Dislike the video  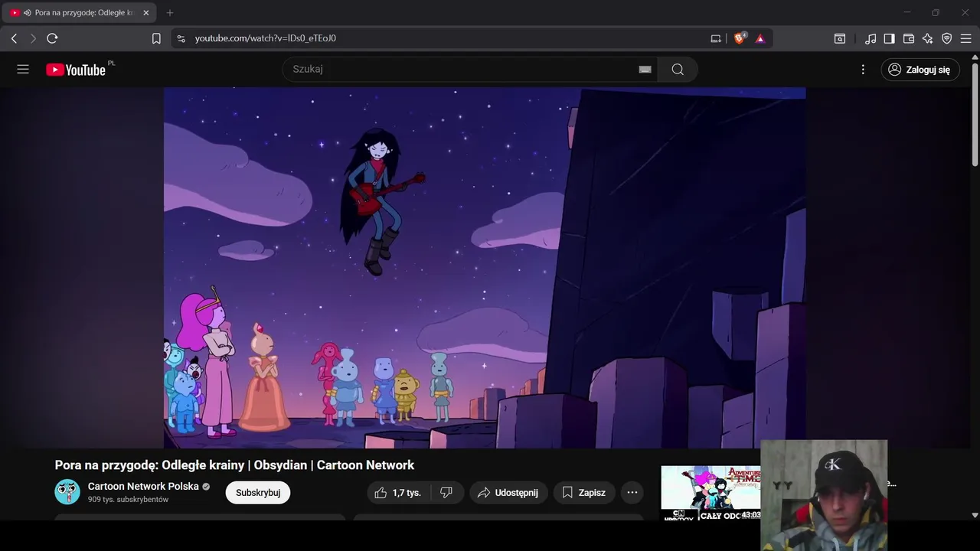pyautogui.click(x=446, y=493)
